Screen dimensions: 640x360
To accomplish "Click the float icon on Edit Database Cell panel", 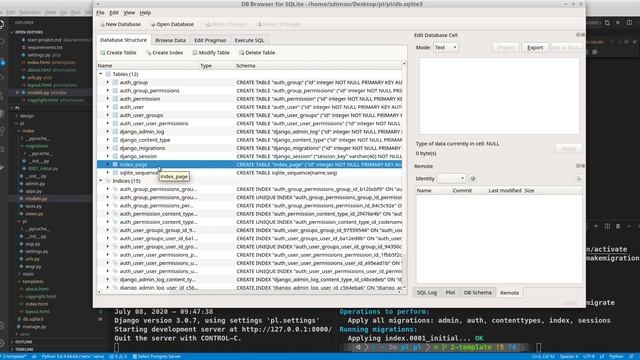I will 578,35.
